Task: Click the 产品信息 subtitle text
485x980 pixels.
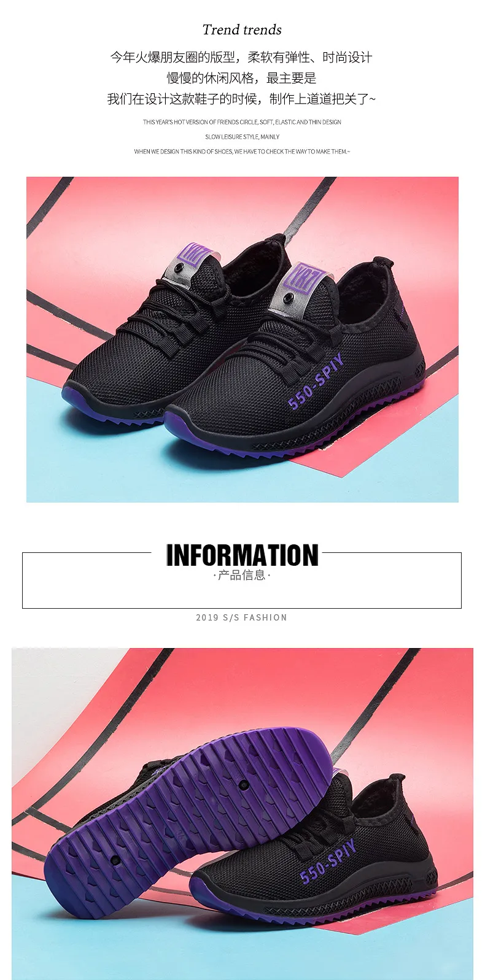Action: point(242,575)
